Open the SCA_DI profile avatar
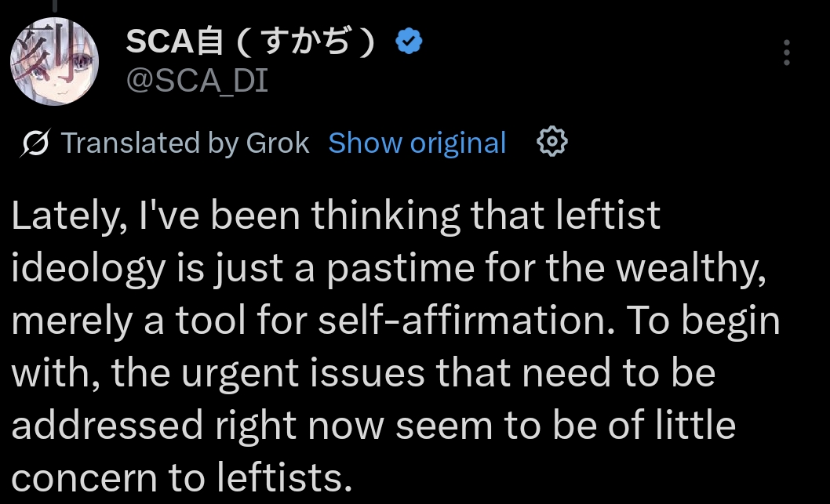This screenshot has height=504, width=830. point(53,61)
